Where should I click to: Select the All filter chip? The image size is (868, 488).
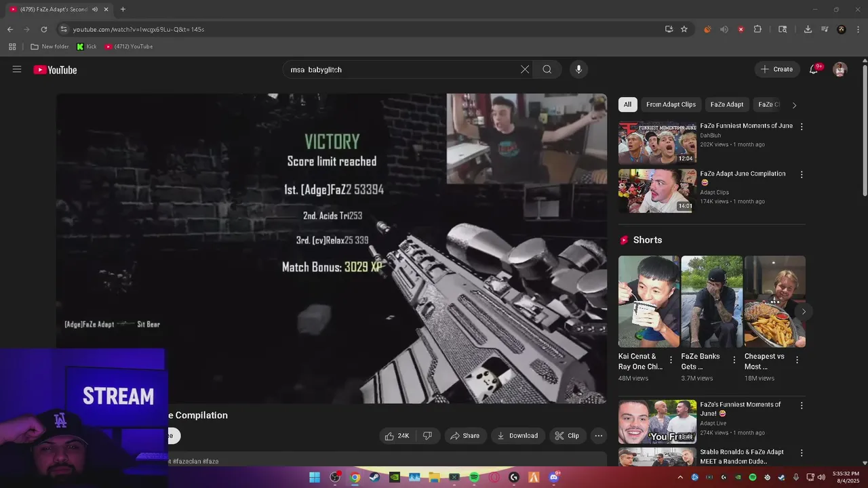click(627, 104)
